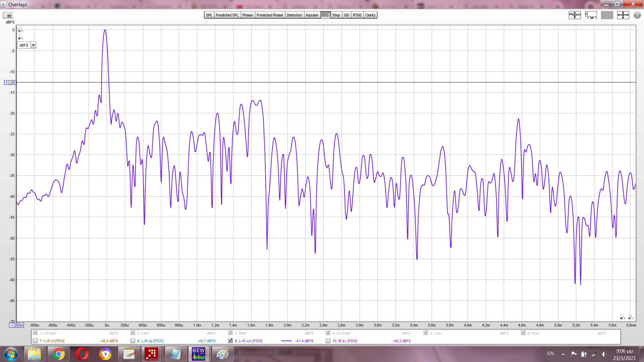The image size is (644, 362).
Task: Click horizontal zoom out magnifier bottom-right
Action: (x=623, y=317)
